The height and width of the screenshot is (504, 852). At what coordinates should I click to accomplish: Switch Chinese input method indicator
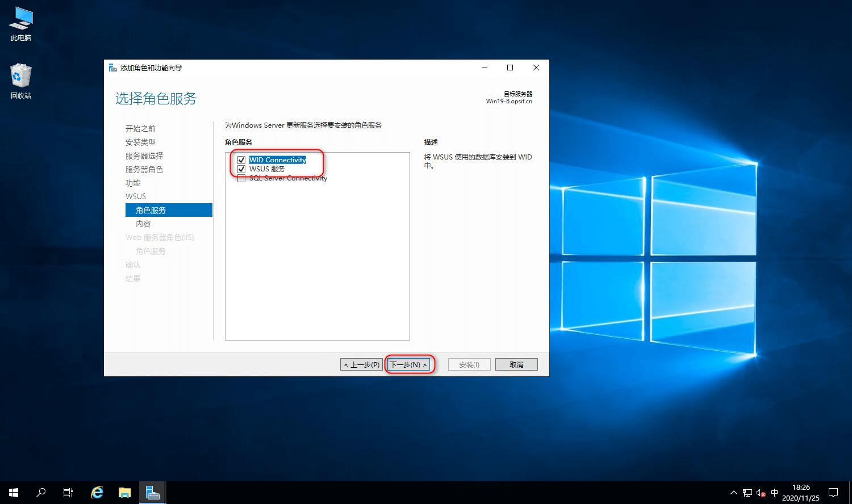775,493
